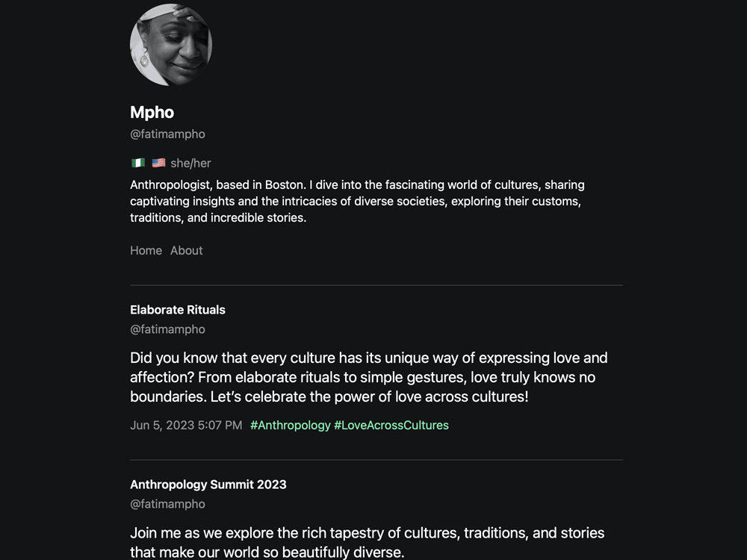The height and width of the screenshot is (560, 747).
Task: Click the Anthropology Summit post body text
Action: (368, 542)
